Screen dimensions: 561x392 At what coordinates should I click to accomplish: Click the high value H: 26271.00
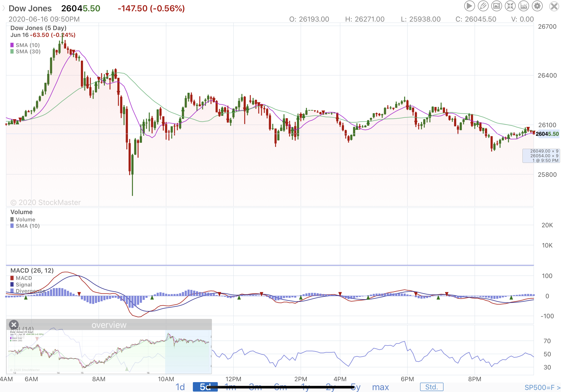[365, 19]
